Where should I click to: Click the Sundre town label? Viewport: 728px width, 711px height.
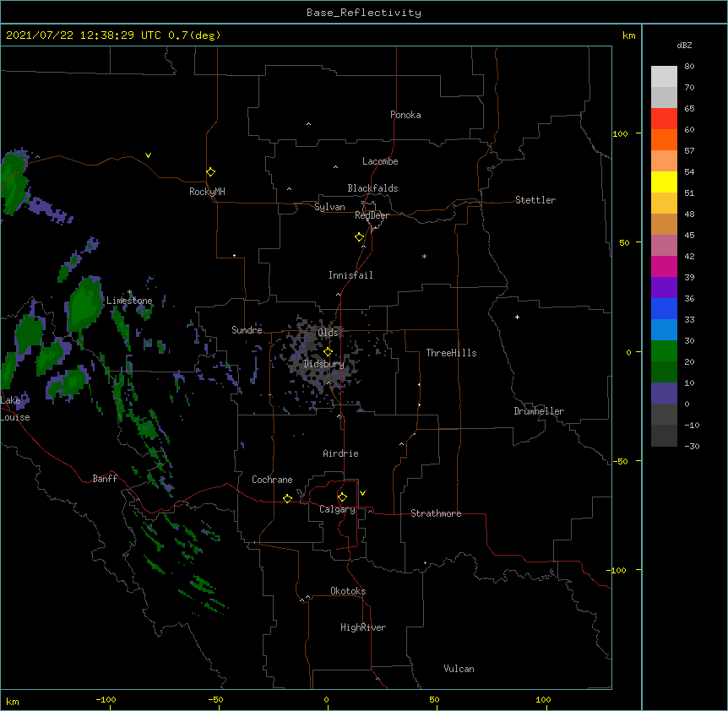coord(247,330)
